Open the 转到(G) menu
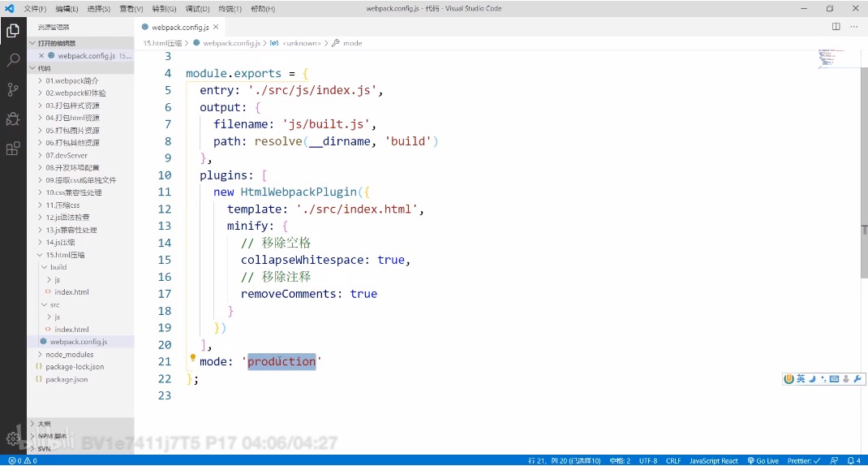868x466 pixels. [x=165, y=9]
